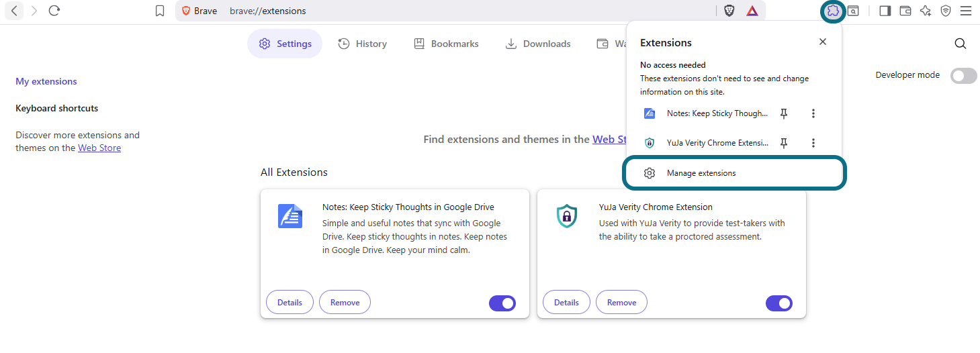This screenshot has width=980, height=353.
Task: Pin the Notes: Keep Sticky Thoughts extension
Action: tap(784, 113)
